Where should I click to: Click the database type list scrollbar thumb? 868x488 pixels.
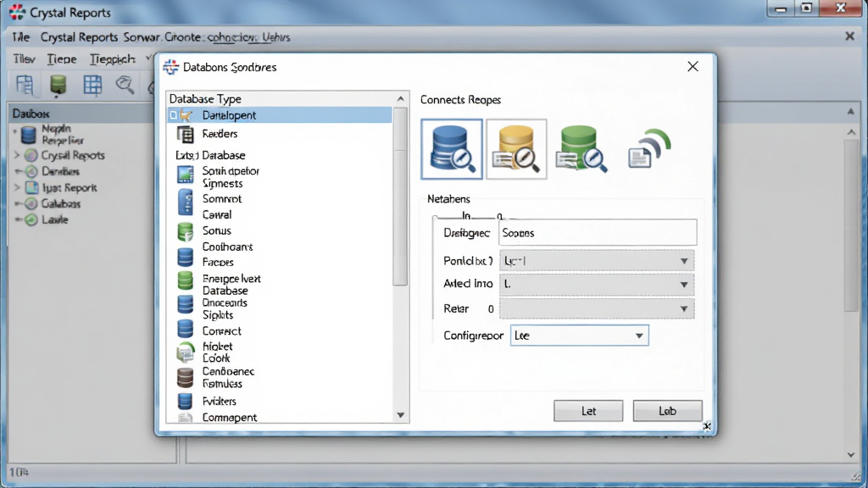400,197
